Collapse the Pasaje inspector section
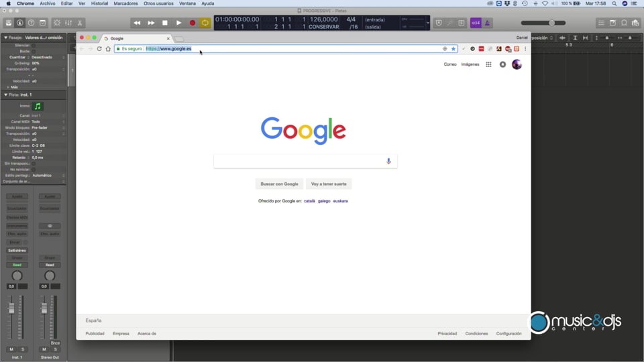 tap(6, 38)
